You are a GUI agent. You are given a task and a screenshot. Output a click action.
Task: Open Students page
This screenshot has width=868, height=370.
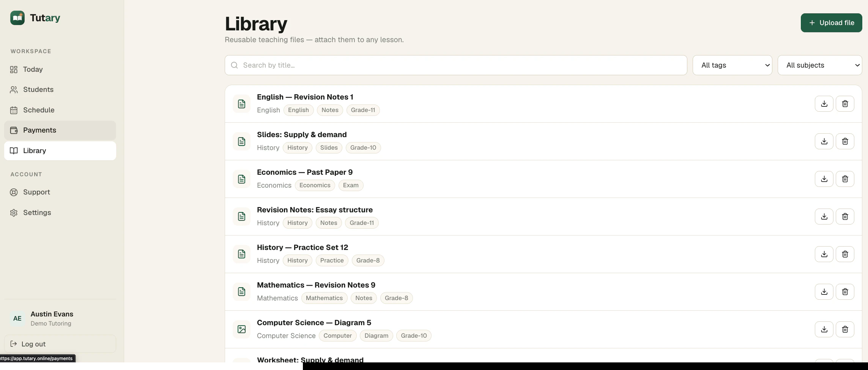[x=60, y=90]
